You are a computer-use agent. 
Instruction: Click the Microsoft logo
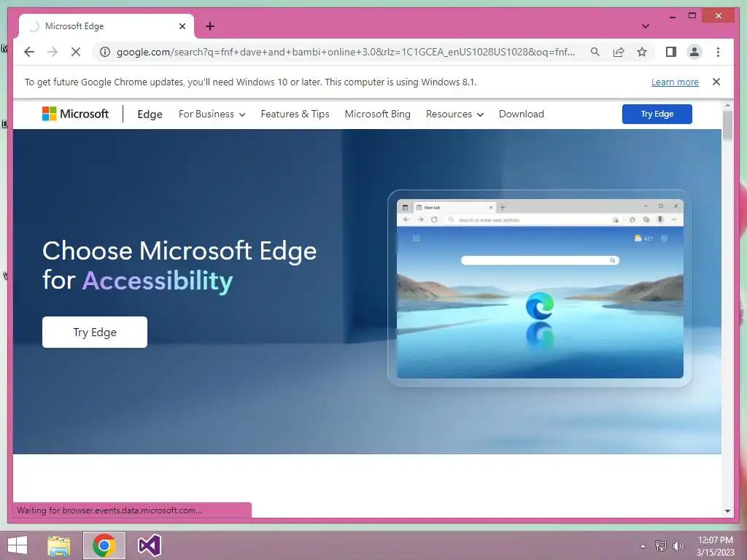point(75,114)
